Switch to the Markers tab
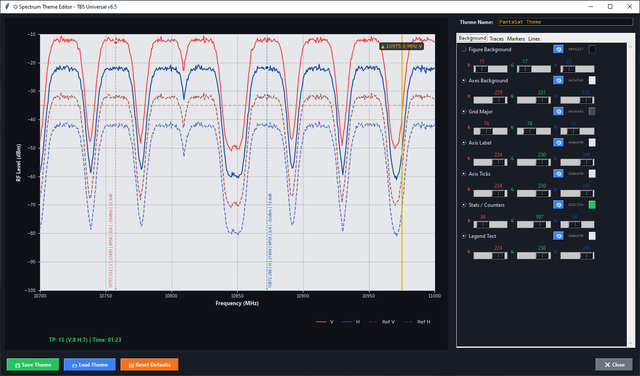 pos(516,39)
